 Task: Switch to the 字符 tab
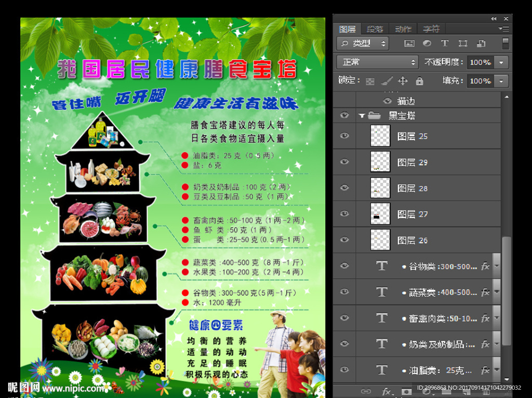pyautogui.click(x=431, y=29)
